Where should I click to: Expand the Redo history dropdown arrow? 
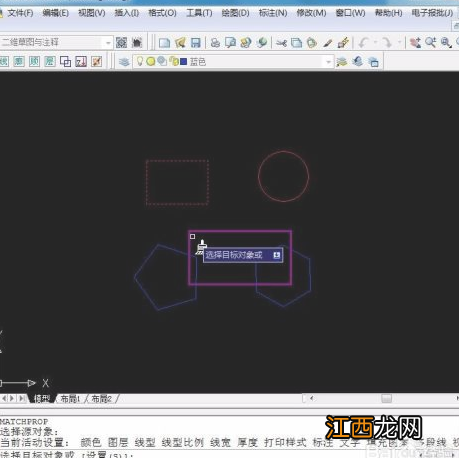(399, 43)
